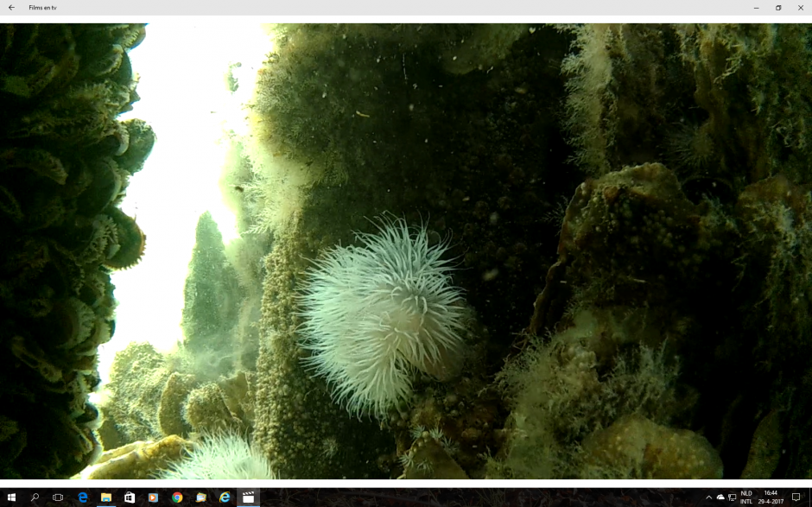Open File Explorer from the taskbar
Screen dimensions: 812x507
(106, 497)
